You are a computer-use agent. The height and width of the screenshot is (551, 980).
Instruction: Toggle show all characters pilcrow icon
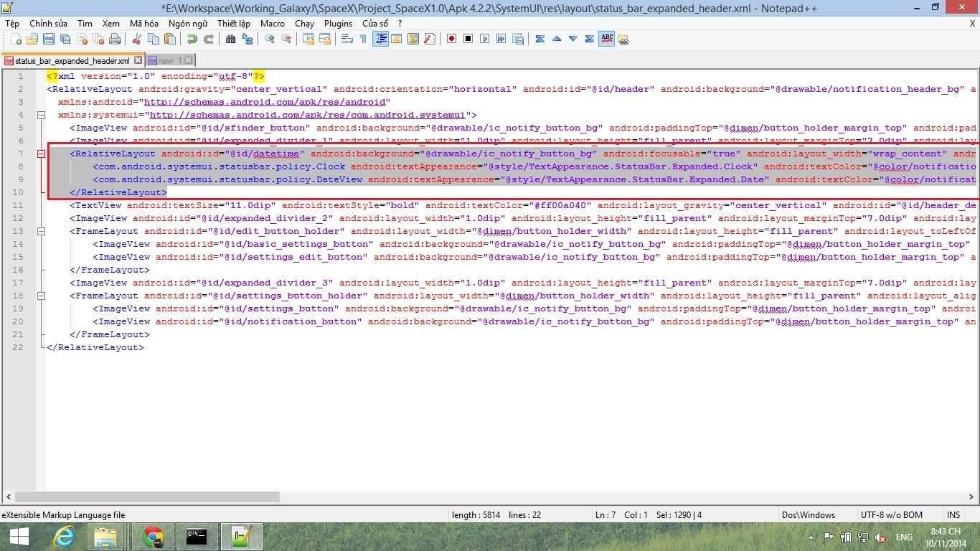tap(363, 39)
